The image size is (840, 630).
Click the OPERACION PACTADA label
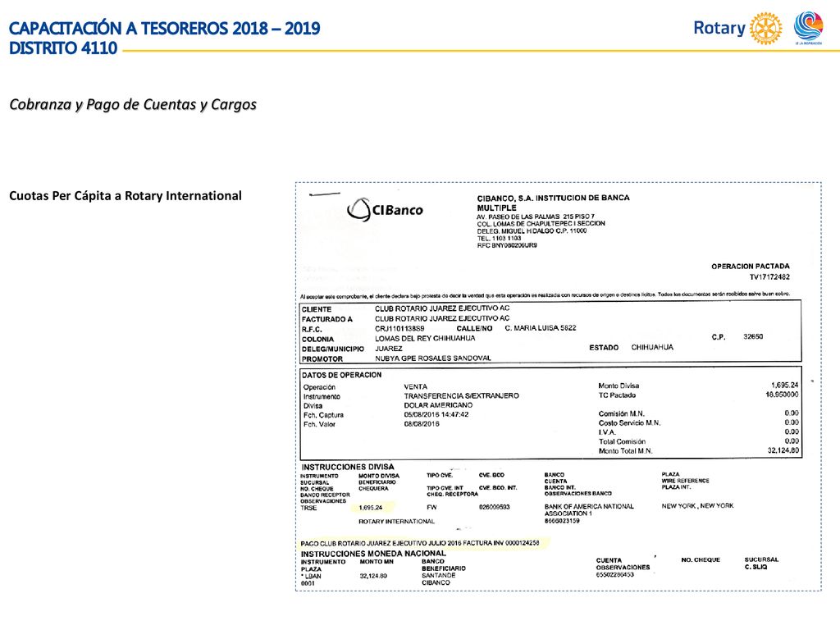click(x=750, y=267)
